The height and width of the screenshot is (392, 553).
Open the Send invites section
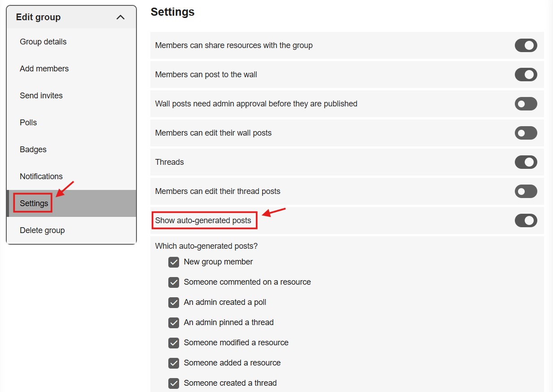point(41,96)
